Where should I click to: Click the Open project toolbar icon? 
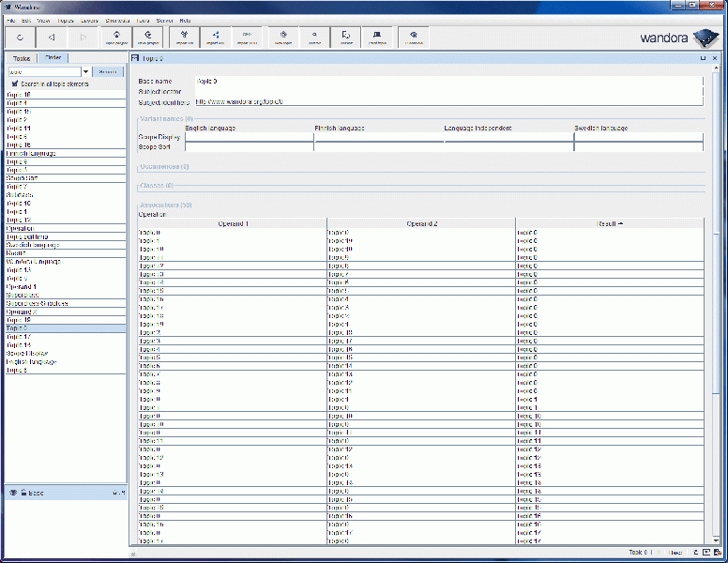[x=116, y=38]
